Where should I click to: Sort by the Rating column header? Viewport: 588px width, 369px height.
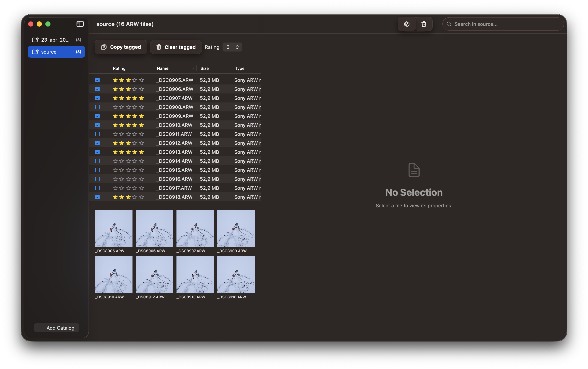point(119,68)
